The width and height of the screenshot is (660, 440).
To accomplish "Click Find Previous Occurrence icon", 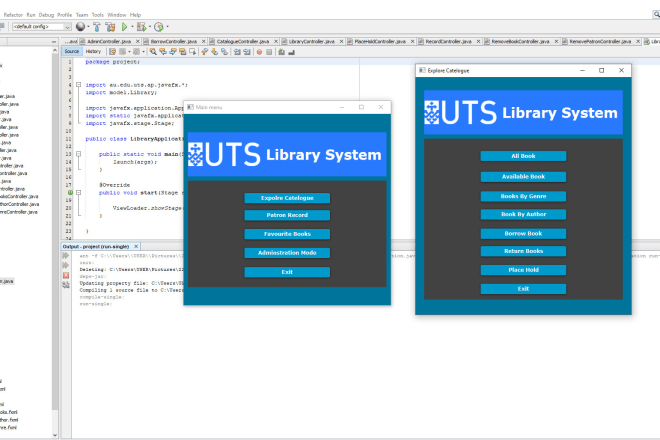I will (163, 52).
